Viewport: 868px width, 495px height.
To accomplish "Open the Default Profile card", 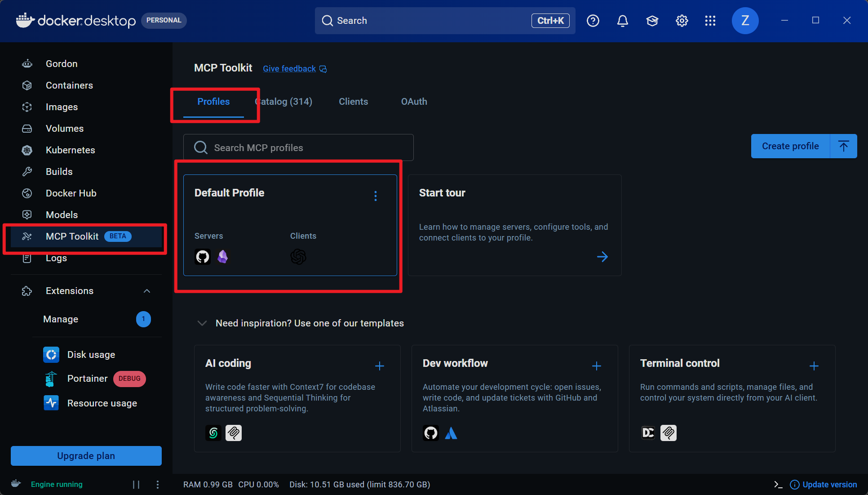I will coord(290,225).
